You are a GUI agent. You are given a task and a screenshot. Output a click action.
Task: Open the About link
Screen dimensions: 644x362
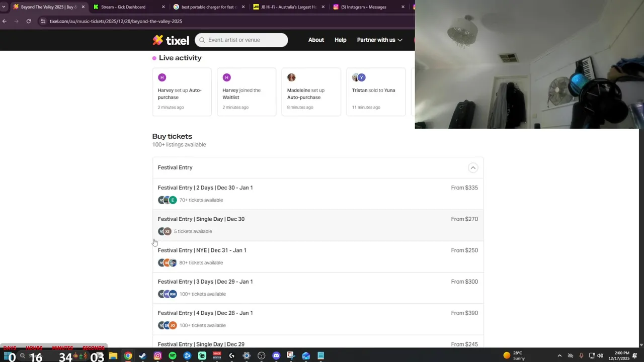pos(316,40)
